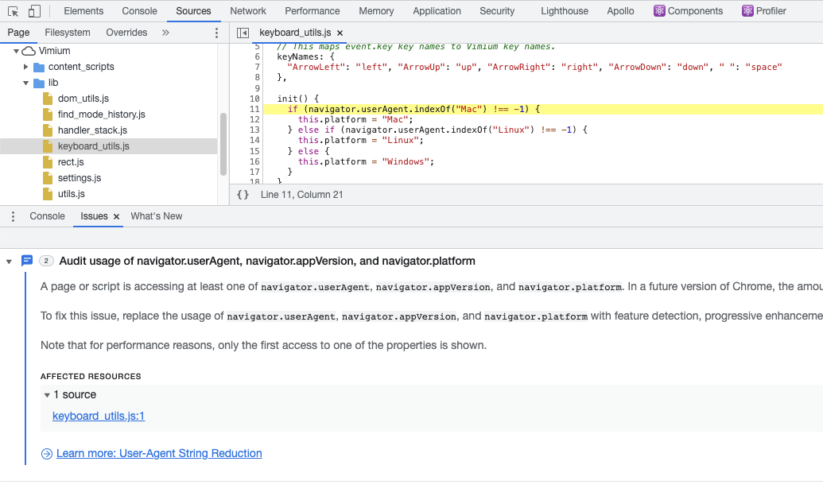The width and height of the screenshot is (823, 504).
Task: Click the issue count badge 2
Action: [x=46, y=261]
